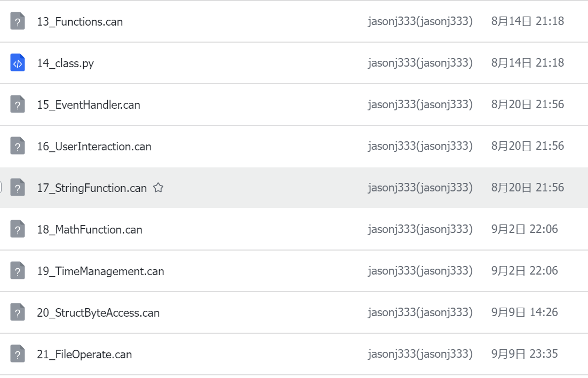Click the file icon beside 20_StructByteAccess.can
Screen dimensions: 588x378
18,312
